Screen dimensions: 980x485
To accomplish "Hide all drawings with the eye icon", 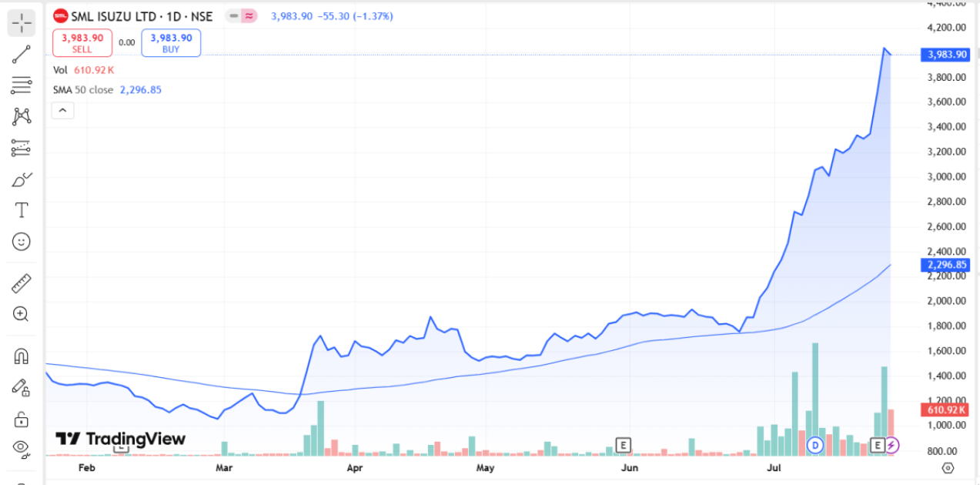I will point(22,448).
